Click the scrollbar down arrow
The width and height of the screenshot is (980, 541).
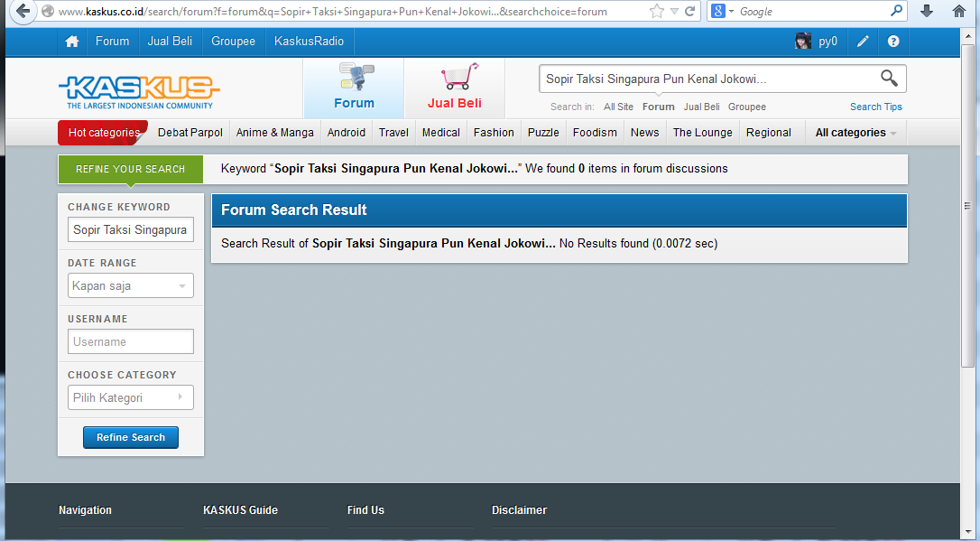[x=967, y=534]
